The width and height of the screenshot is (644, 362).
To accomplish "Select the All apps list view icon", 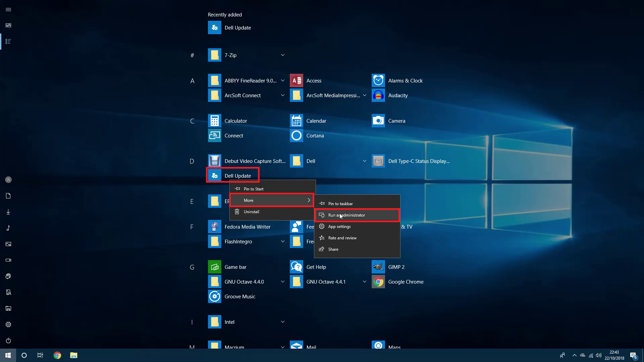I will click(x=8, y=42).
